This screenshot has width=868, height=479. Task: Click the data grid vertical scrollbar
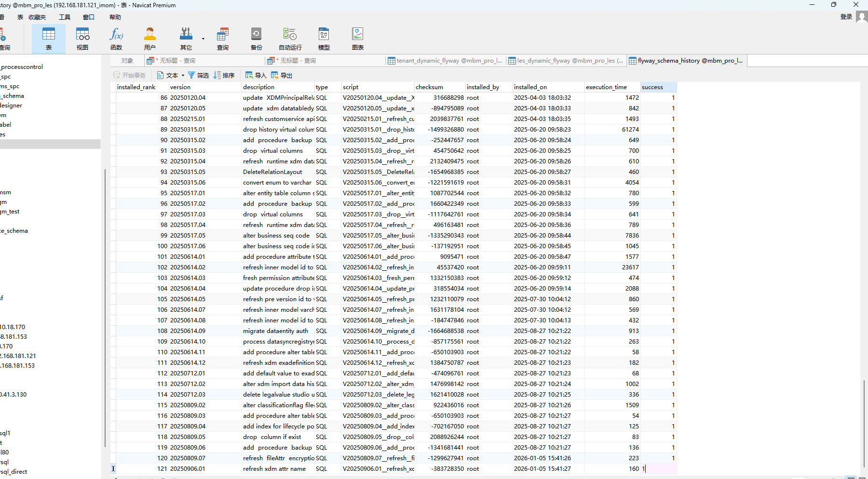tap(864, 424)
